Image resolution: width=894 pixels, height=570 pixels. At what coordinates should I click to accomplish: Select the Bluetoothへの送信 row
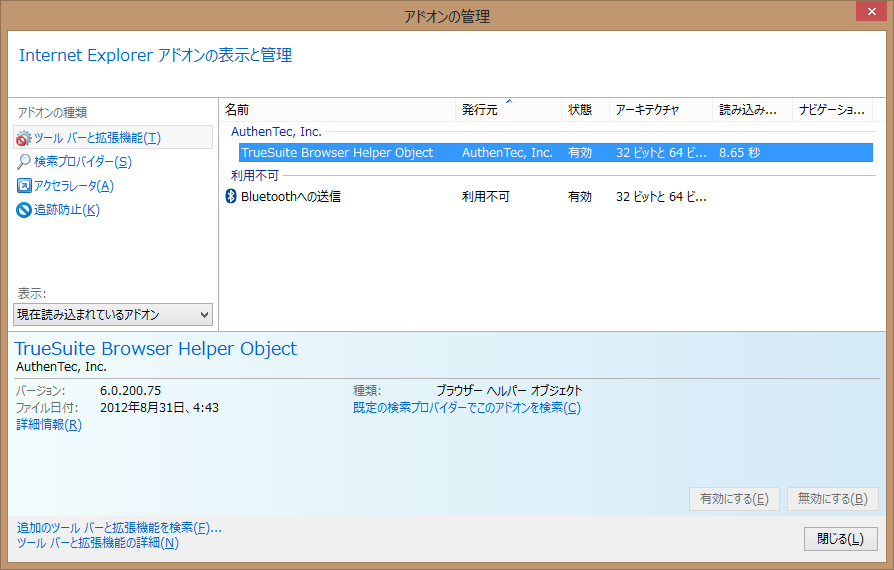click(550, 196)
